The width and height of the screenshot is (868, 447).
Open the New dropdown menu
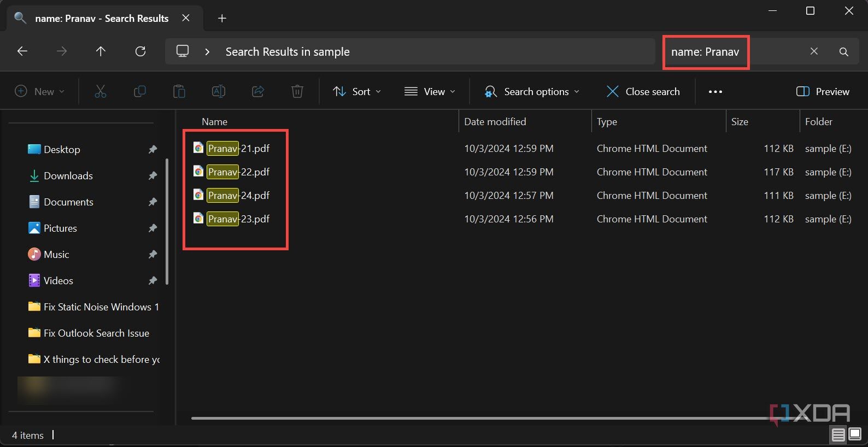click(x=40, y=92)
